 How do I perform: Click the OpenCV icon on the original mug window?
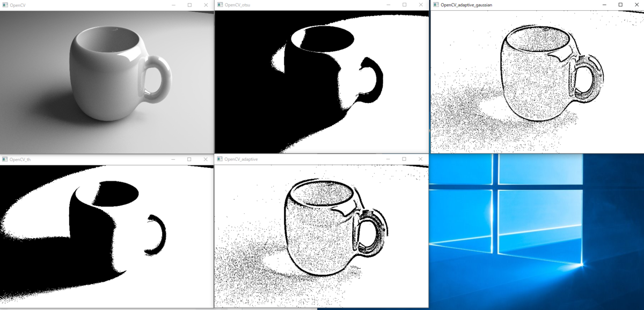coord(5,5)
